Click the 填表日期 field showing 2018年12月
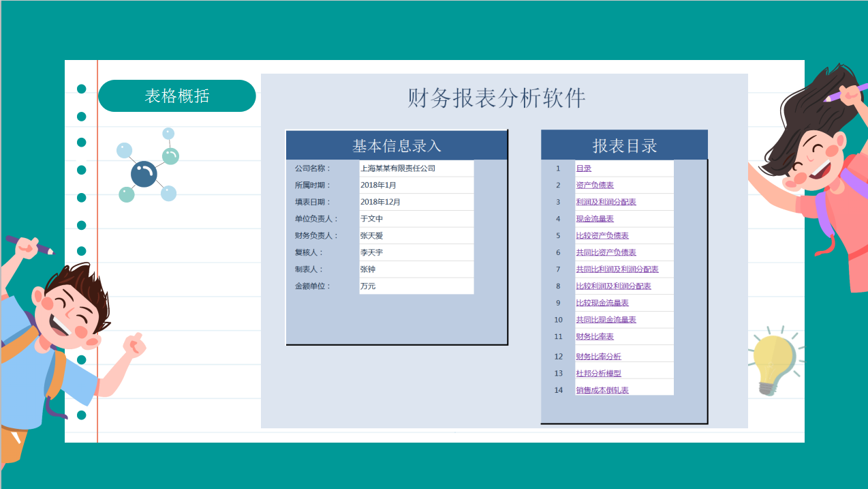The height and width of the screenshot is (489, 868). [x=416, y=202]
